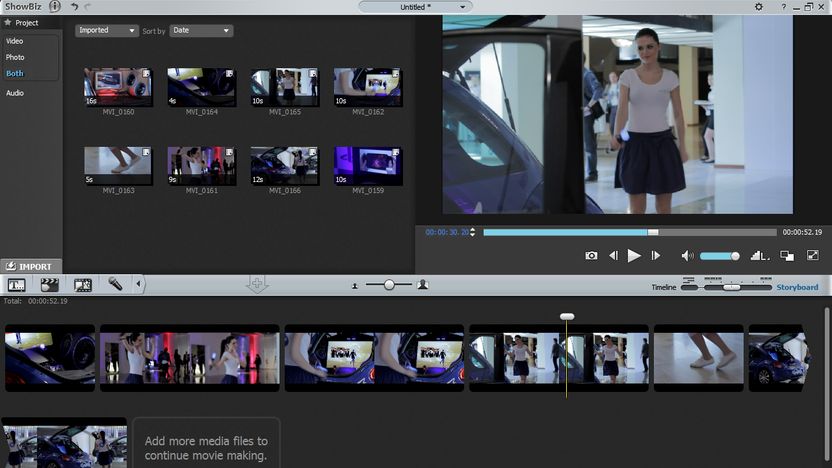Select the MVI_0166 thumbnail

click(284, 166)
